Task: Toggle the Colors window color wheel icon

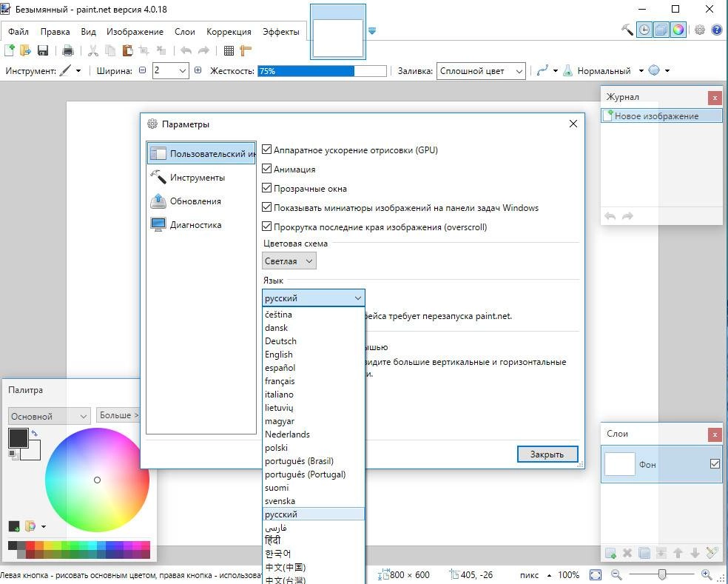Action: pos(678,30)
